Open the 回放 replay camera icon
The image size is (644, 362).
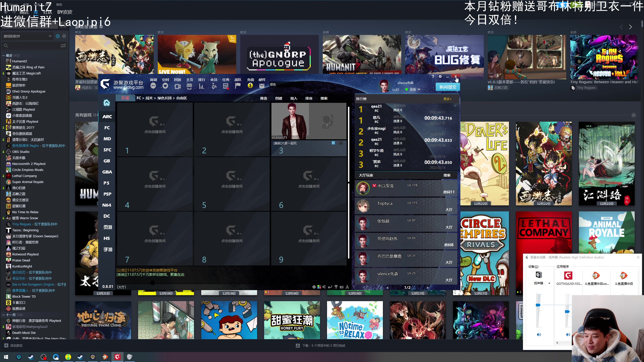tap(177, 86)
